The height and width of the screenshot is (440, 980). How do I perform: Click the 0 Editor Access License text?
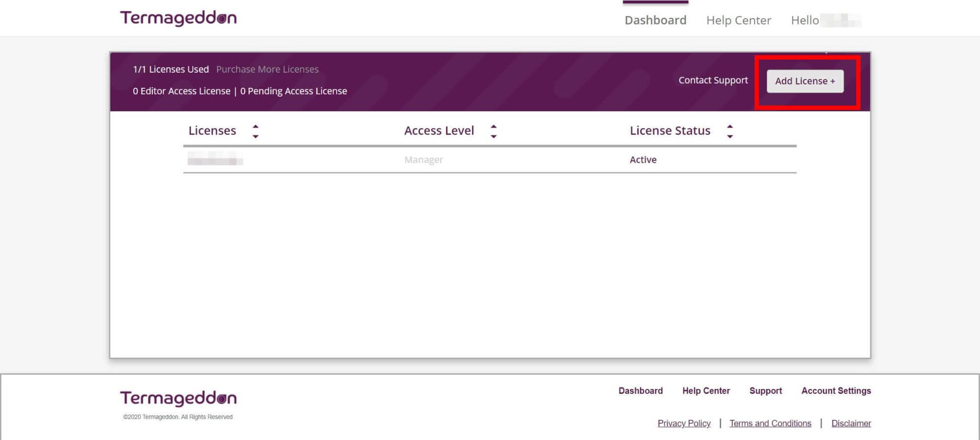pos(181,91)
